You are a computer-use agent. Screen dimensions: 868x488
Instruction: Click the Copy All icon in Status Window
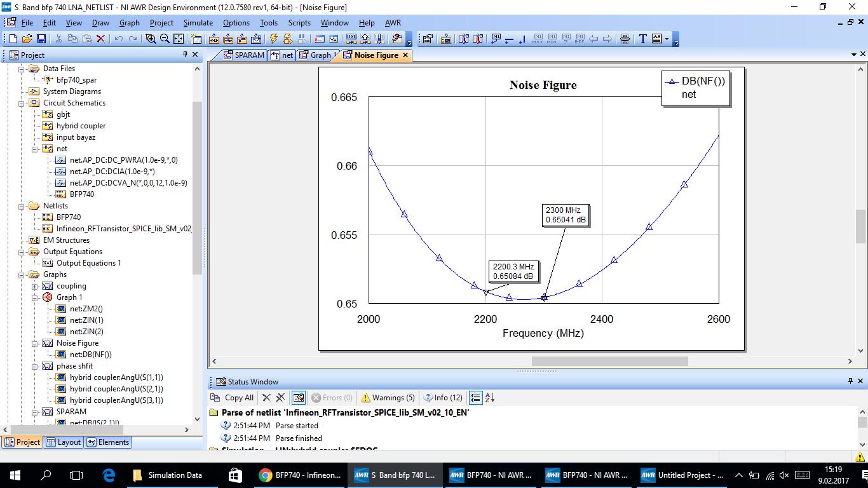(215, 398)
